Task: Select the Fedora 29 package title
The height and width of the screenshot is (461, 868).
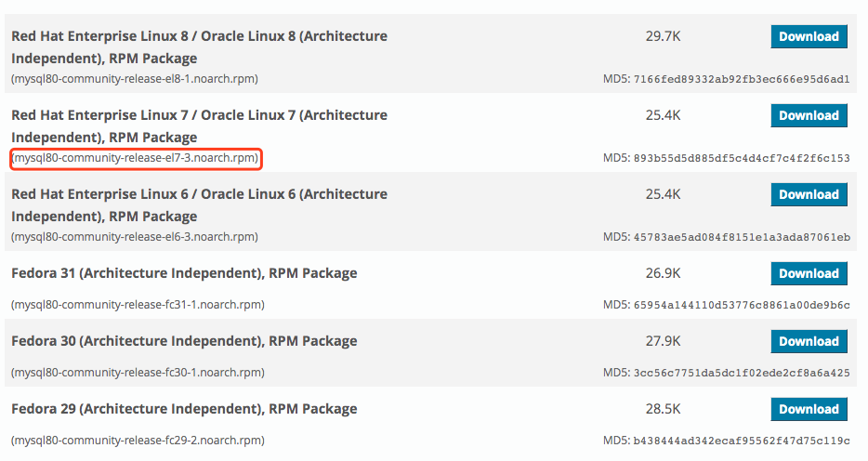Action: point(184,410)
